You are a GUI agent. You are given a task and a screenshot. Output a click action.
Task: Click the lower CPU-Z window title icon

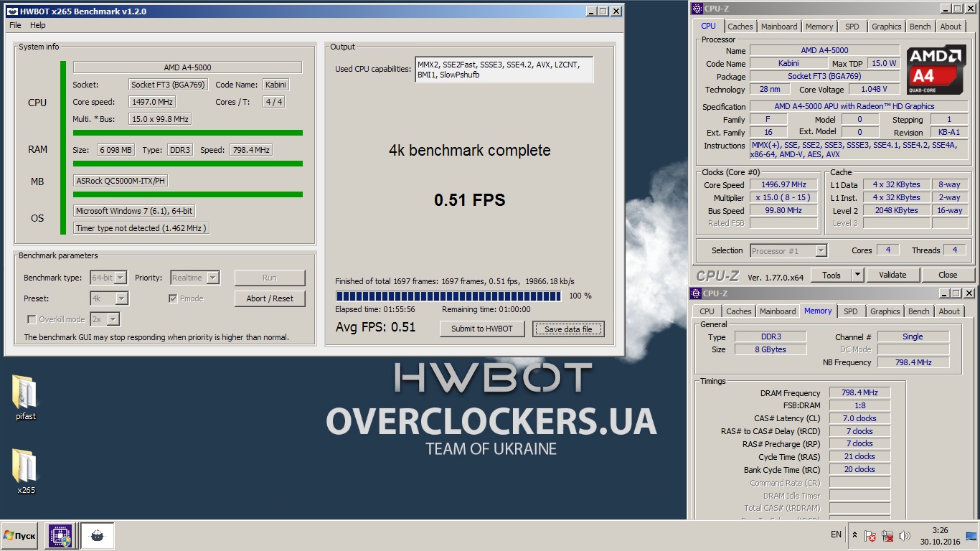tap(695, 293)
